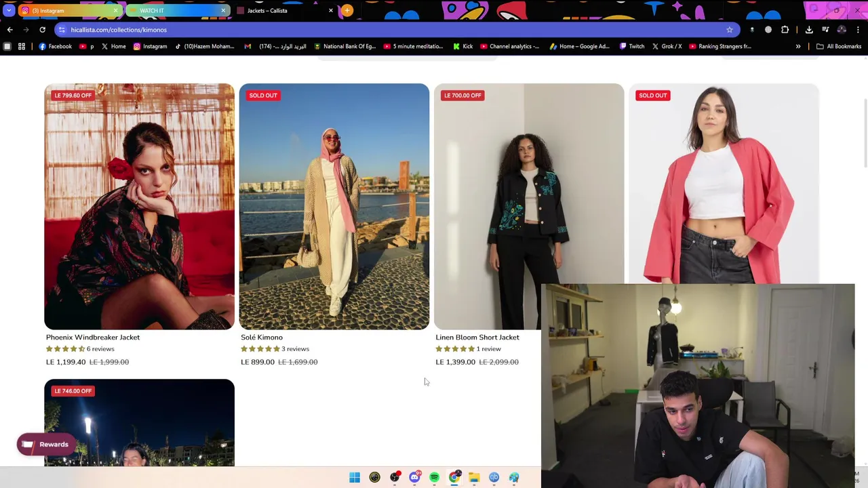The image size is (868, 488).
Task: Open the Hazem Mohamed TikTok bookmark
Action: pos(204,47)
